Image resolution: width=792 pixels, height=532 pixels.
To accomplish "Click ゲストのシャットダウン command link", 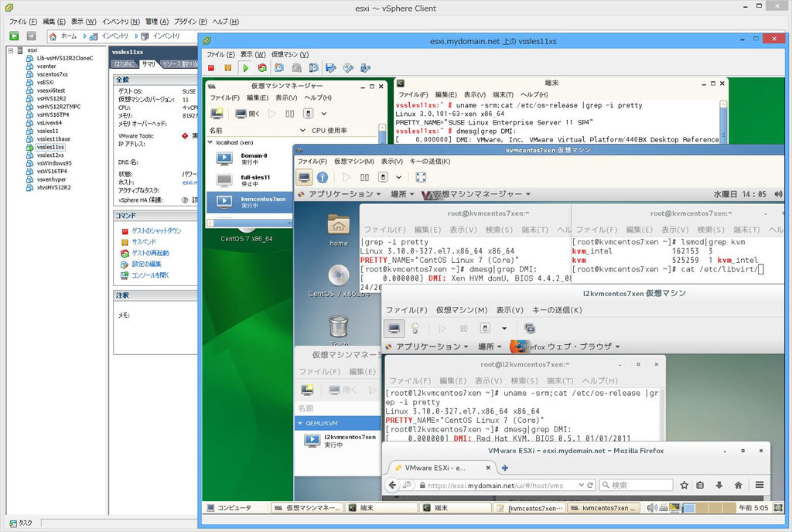I will (156, 230).
